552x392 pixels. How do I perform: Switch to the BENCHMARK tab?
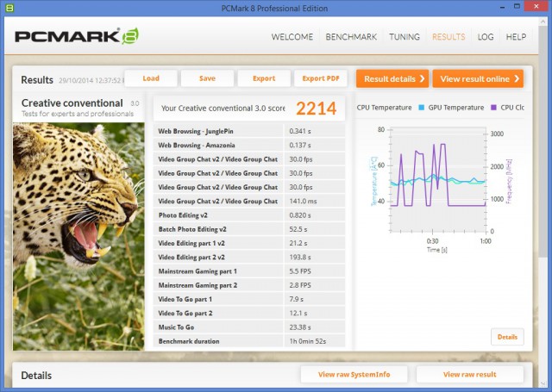(351, 37)
